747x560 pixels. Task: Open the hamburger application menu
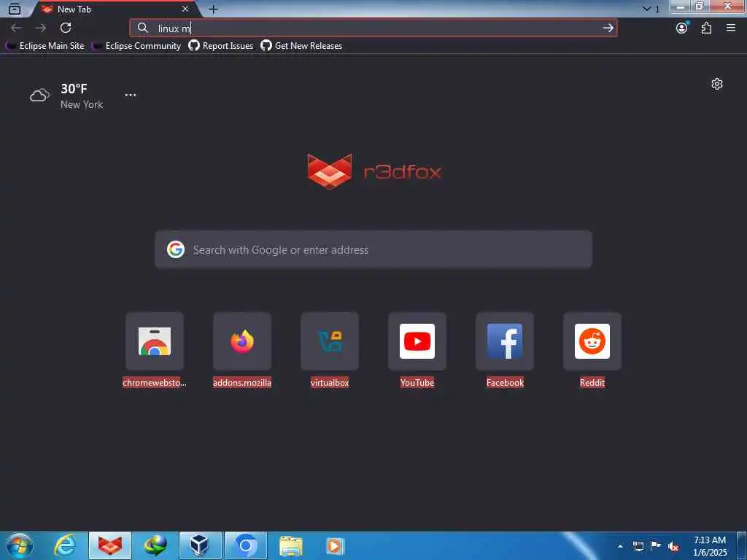coord(731,28)
